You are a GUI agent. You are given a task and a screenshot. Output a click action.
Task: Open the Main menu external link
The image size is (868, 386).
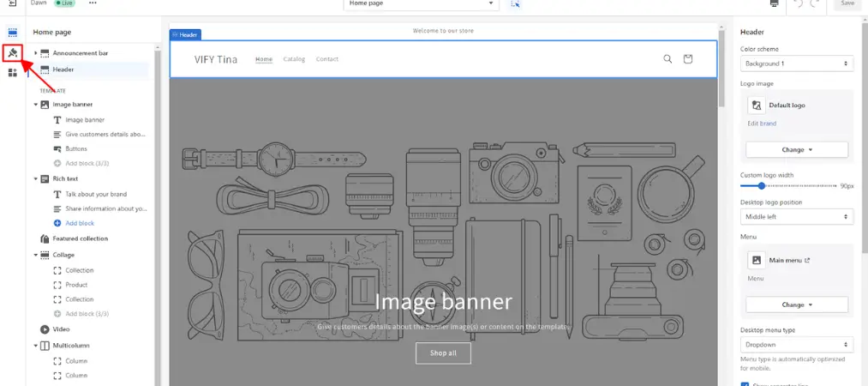click(807, 260)
